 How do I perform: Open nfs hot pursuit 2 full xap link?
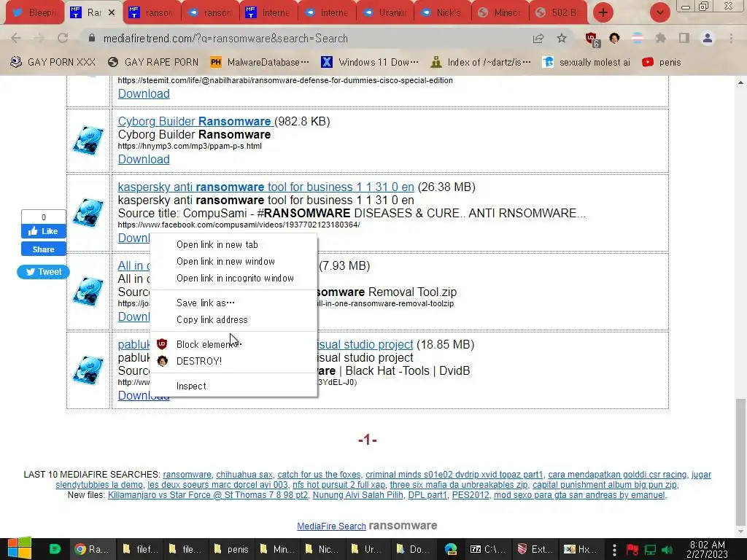click(x=338, y=485)
